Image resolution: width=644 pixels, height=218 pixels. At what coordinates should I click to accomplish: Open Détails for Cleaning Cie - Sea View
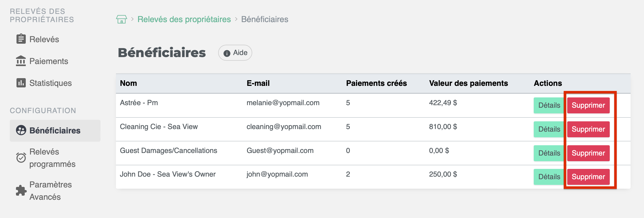549,129
